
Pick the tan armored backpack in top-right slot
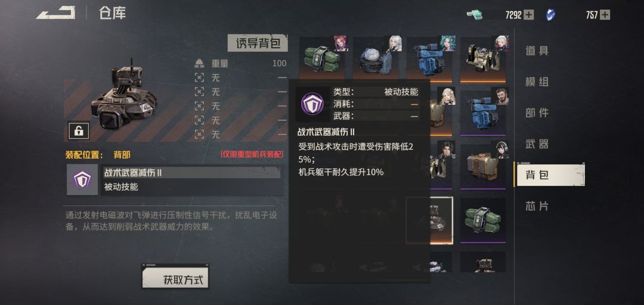[x=483, y=58]
